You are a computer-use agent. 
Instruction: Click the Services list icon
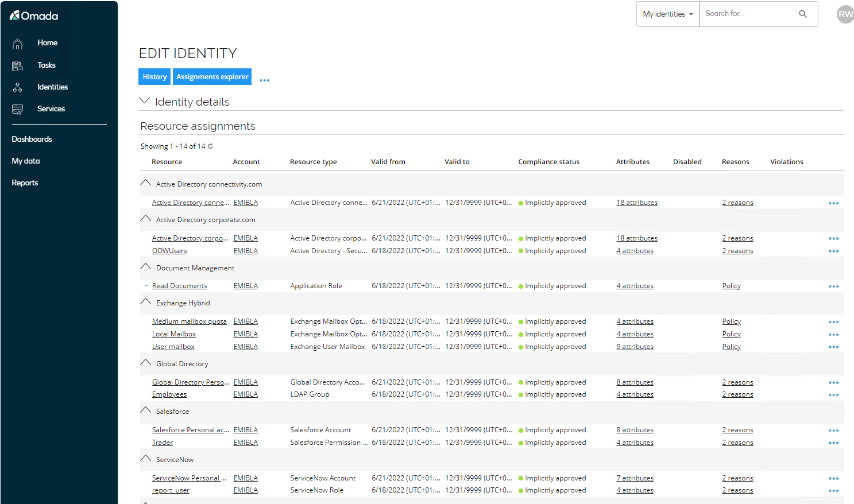click(x=17, y=109)
